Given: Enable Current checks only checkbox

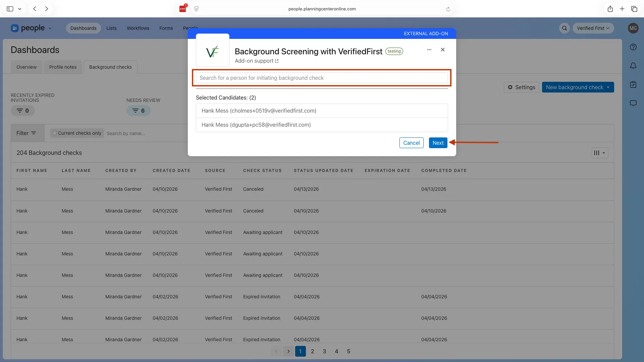Looking at the screenshot, I should coord(55,133).
